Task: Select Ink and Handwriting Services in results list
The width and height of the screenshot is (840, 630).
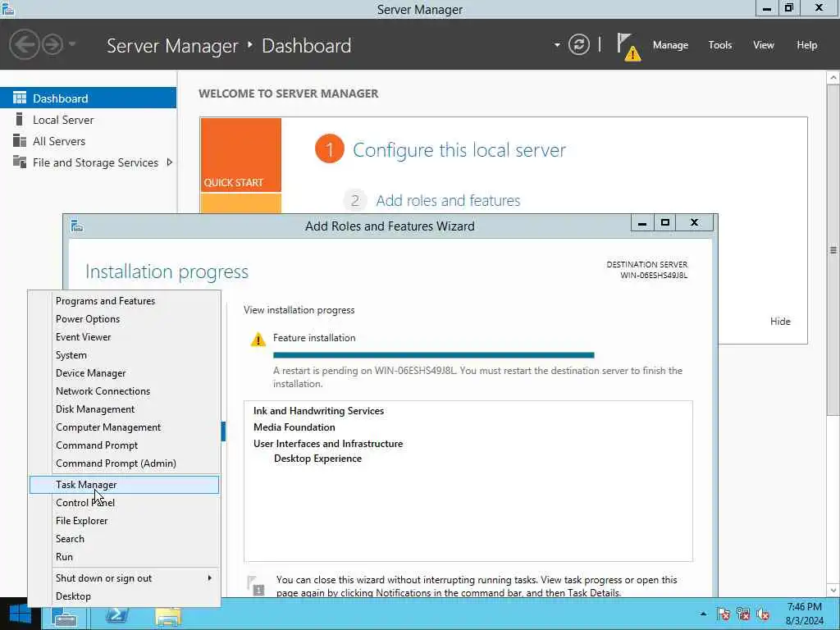Action: point(318,410)
